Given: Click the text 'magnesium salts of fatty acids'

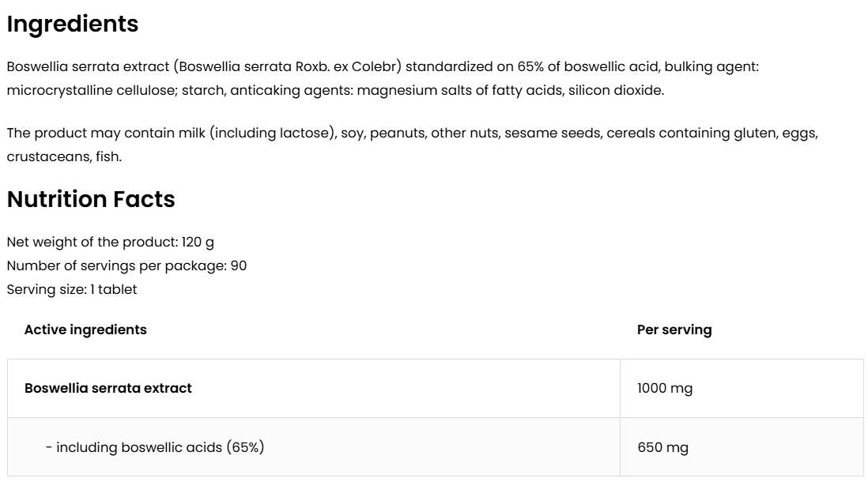Looking at the screenshot, I should pos(459,90).
